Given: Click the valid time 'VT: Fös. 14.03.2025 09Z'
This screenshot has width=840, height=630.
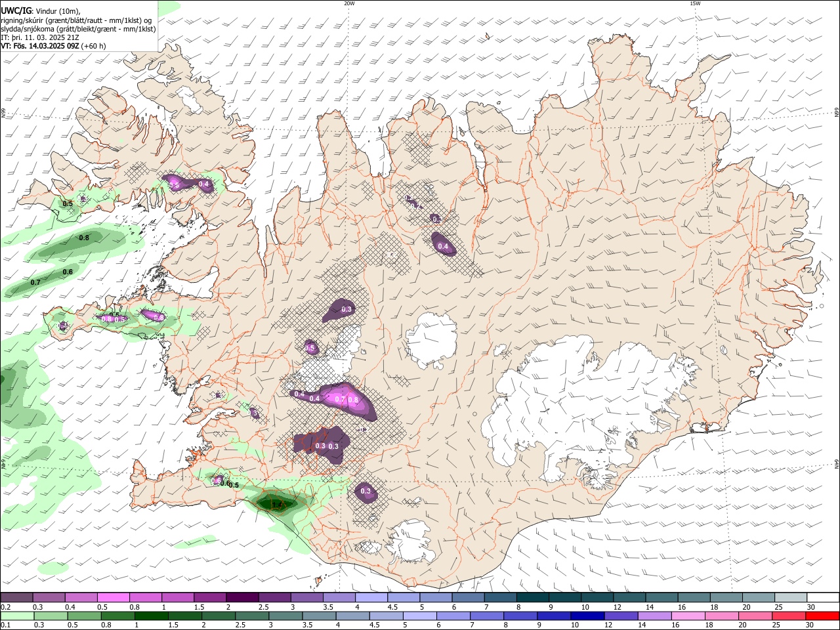Looking at the screenshot, I should (40, 46).
